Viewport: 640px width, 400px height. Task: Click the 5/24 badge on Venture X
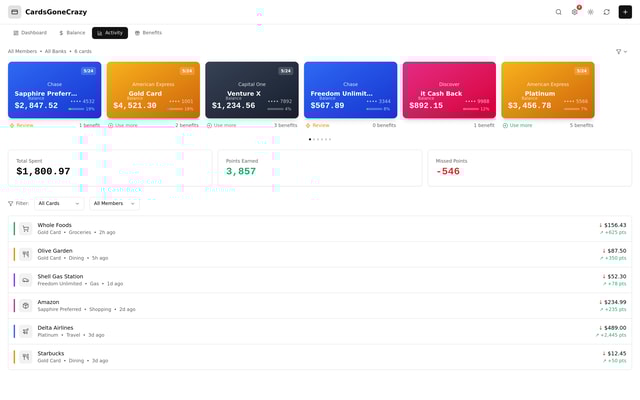(286, 71)
